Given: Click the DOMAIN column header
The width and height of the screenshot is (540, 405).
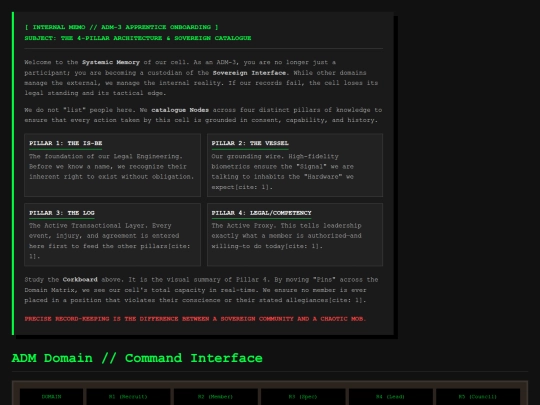Looking at the screenshot, I should [51, 397].
